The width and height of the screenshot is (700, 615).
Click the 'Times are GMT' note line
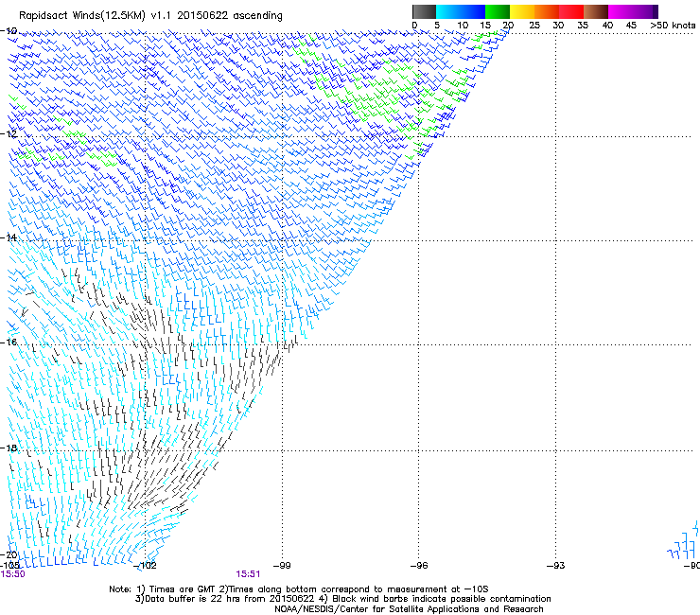coord(299,589)
